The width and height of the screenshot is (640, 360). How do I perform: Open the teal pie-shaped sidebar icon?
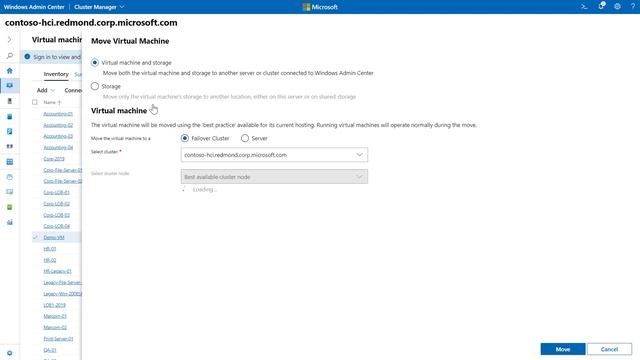pyautogui.click(x=10, y=177)
